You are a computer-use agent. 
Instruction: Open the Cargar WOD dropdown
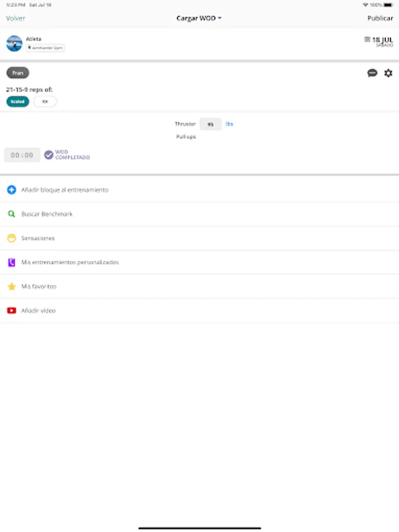199,18
